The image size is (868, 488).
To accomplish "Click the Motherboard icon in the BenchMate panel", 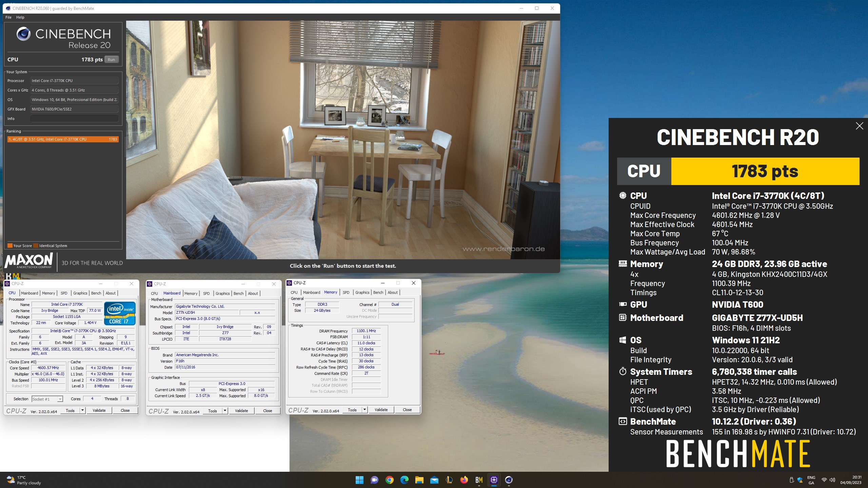I will [x=623, y=318].
